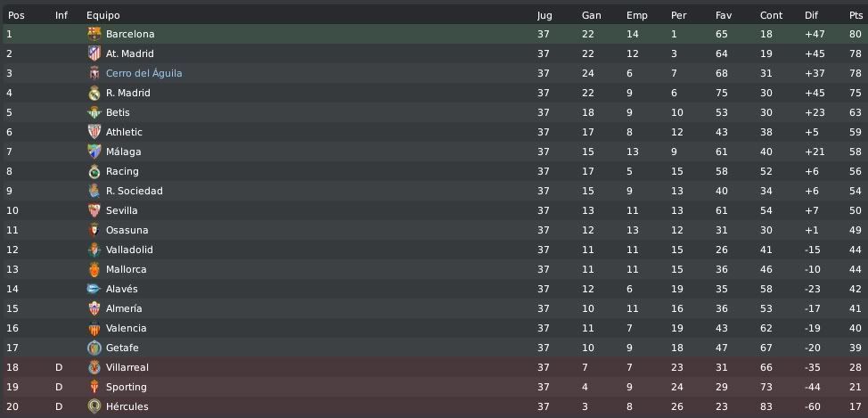The height and width of the screenshot is (418, 868).
Task: Sort by the Dif column header
Action: click(x=811, y=15)
